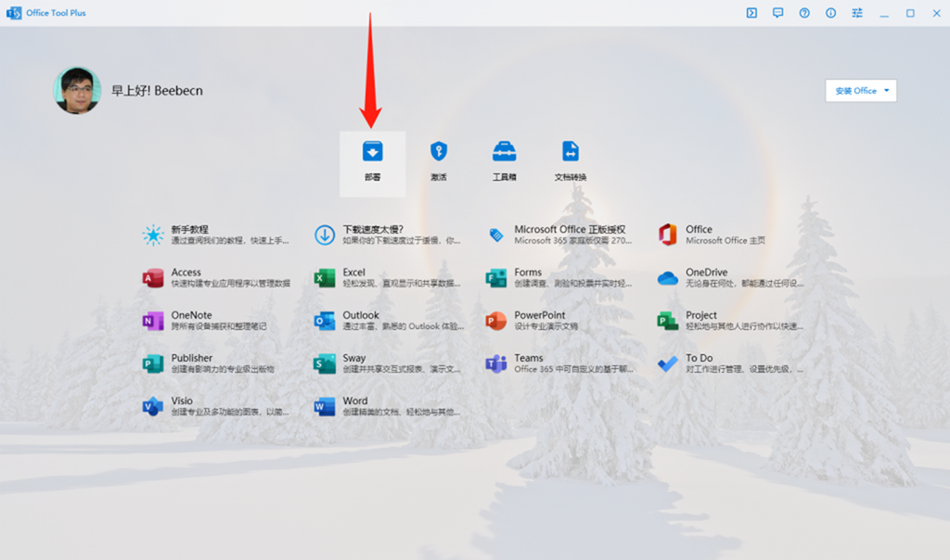Click the 快速构建专业应用程序 description under Access

tap(230, 284)
